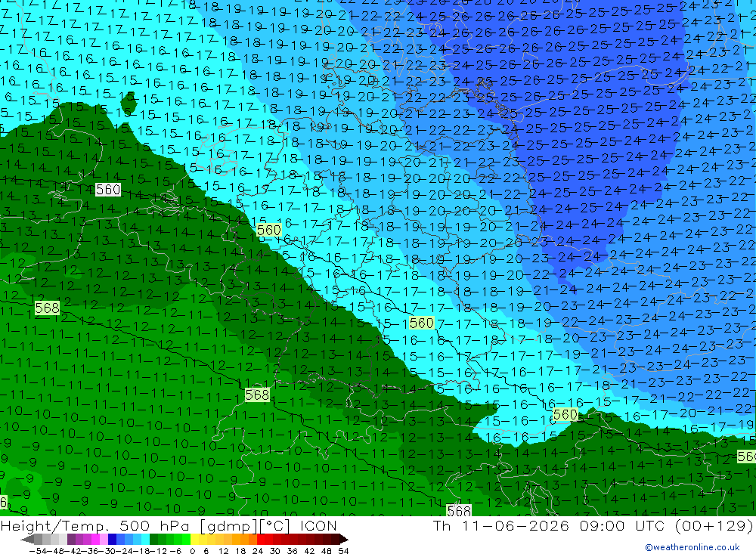Click positive legend scale value '24'

[x=258, y=551]
